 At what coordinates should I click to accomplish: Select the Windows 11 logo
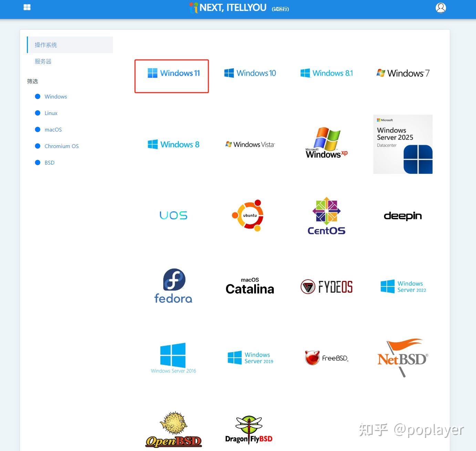(174, 73)
